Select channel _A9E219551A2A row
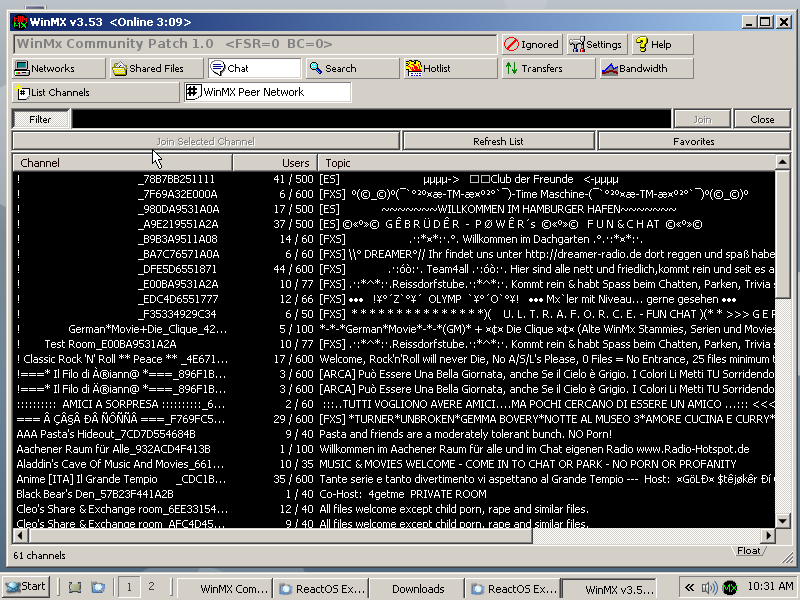This screenshot has height=600, width=800. click(394, 224)
